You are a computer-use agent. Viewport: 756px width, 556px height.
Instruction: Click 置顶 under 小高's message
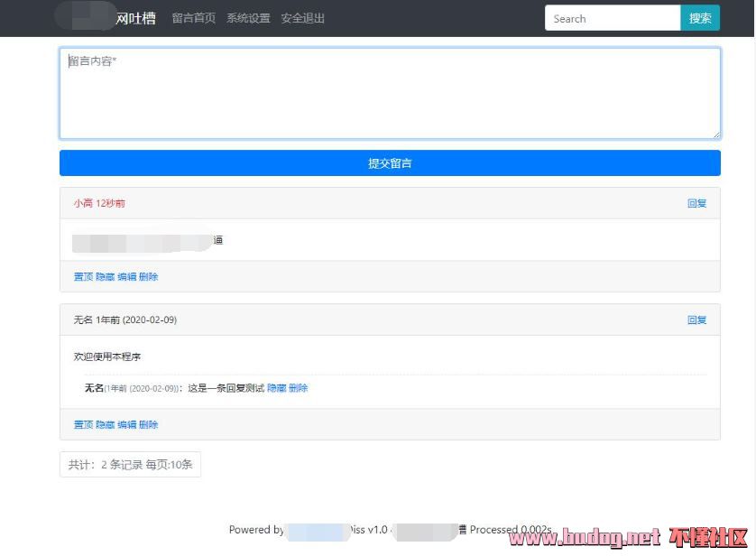[83, 277]
